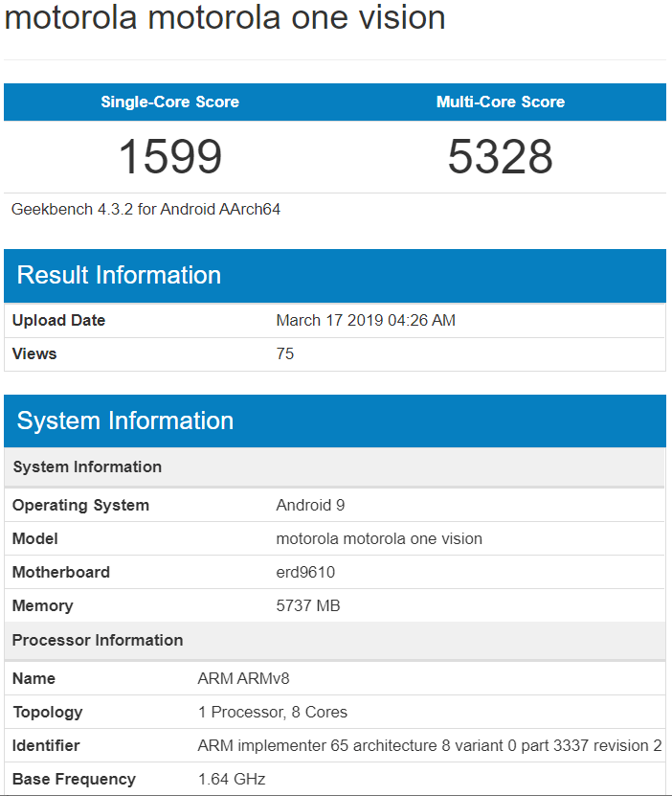The image size is (672, 796).
Task: Select the Motherboard label
Action: tap(61, 572)
